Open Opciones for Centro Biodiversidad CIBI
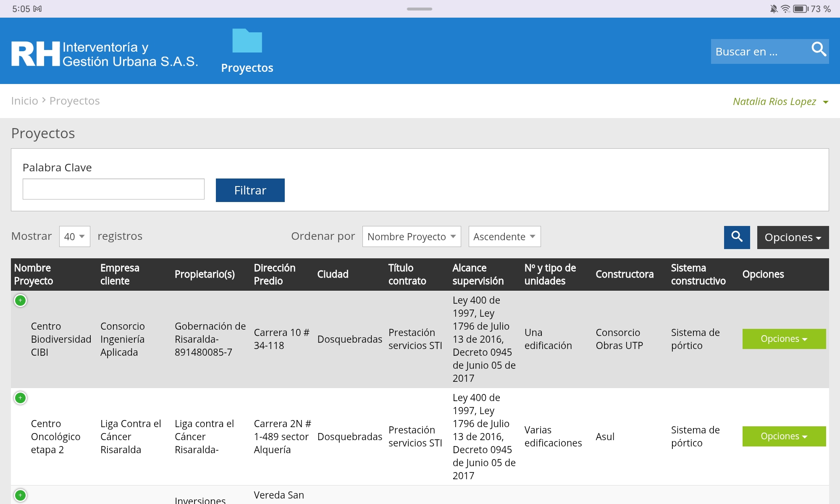Screen dimensions: 840x504 click(784, 339)
